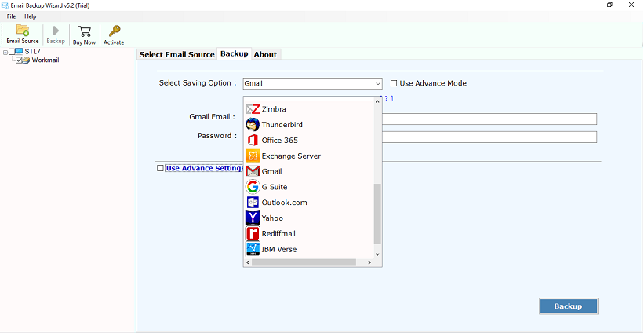
Task: Click the vertical scrollbar thumb in list
Action: tap(377, 214)
